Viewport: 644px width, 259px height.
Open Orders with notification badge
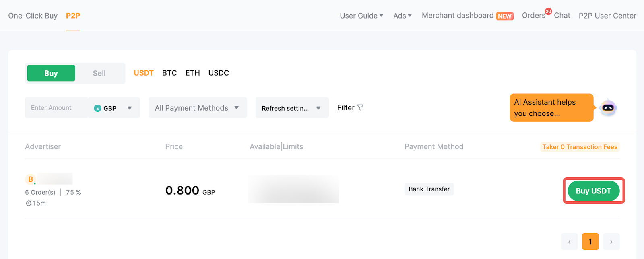coord(534,16)
